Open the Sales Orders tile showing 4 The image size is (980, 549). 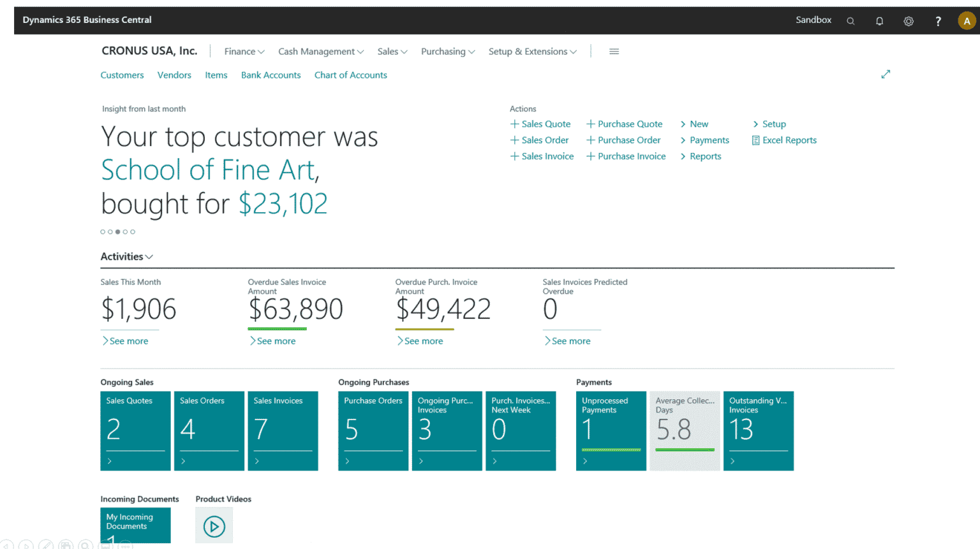point(209,431)
